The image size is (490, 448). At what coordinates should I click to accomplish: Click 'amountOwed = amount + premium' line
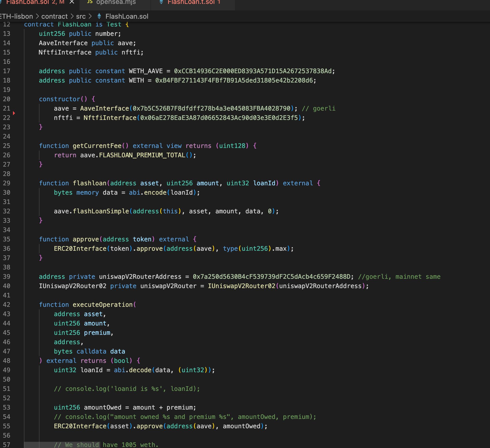[x=125, y=408]
